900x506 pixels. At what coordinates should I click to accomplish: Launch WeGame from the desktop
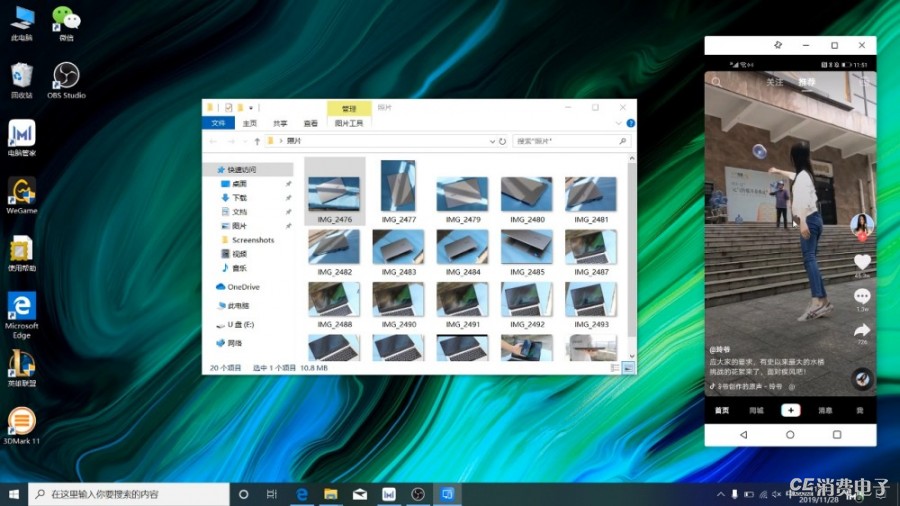click(x=22, y=195)
